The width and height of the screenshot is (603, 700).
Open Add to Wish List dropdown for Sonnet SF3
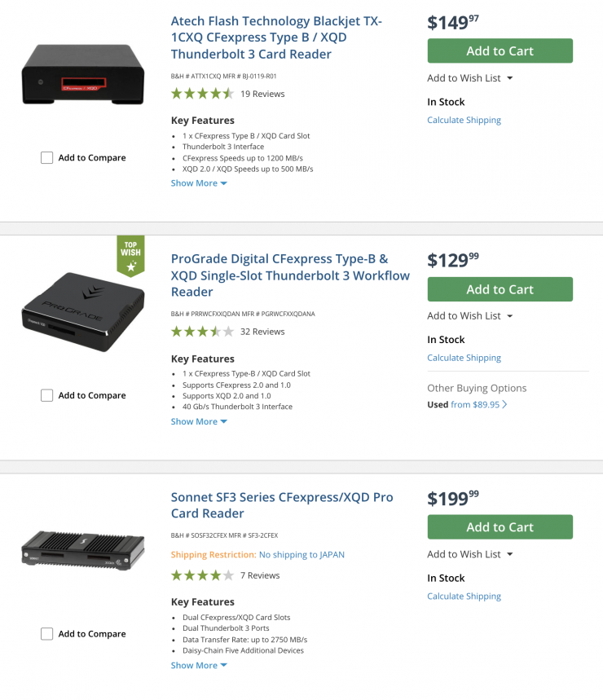coord(470,554)
